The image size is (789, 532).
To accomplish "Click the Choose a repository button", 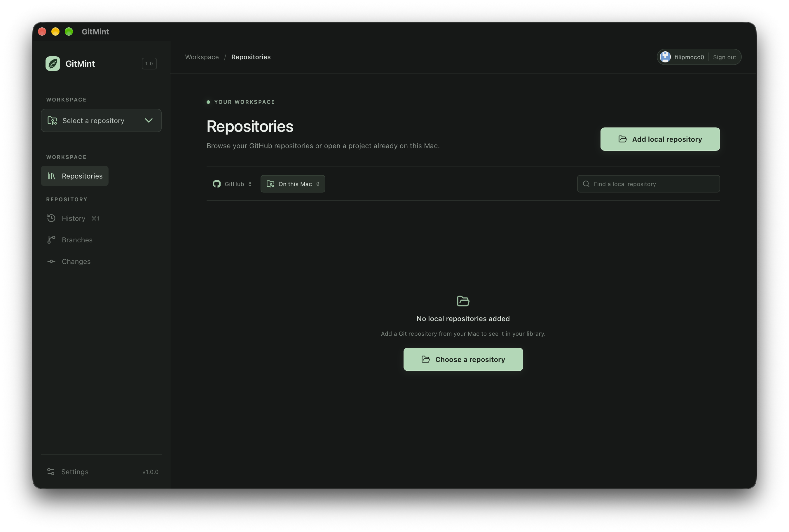I will tap(463, 359).
